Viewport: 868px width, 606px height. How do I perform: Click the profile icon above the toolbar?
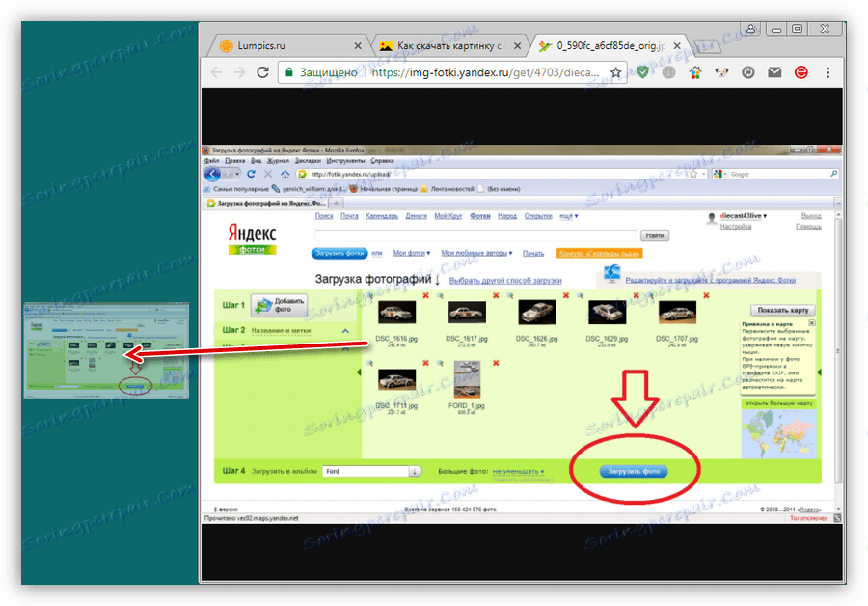[751, 29]
